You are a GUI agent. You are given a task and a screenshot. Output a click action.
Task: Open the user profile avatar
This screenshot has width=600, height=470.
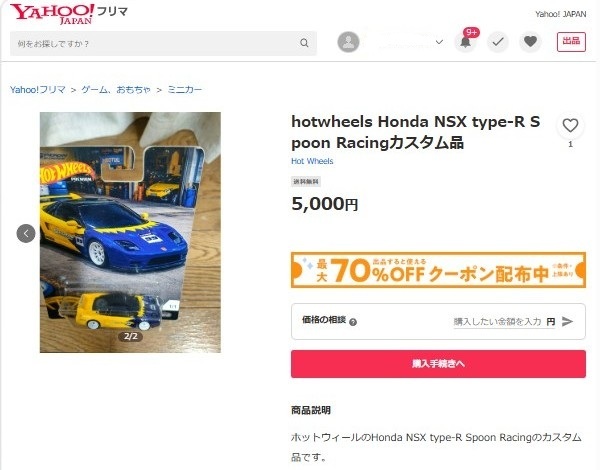(348, 42)
